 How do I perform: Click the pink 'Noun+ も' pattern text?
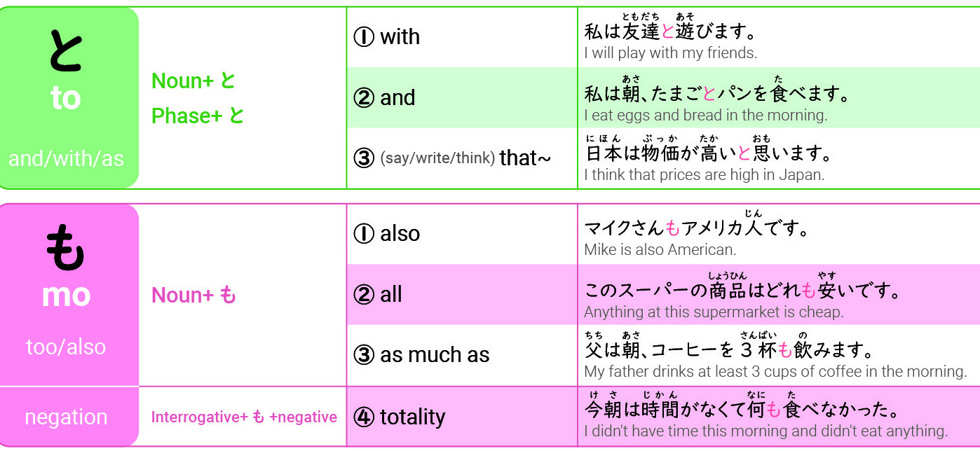193,296
